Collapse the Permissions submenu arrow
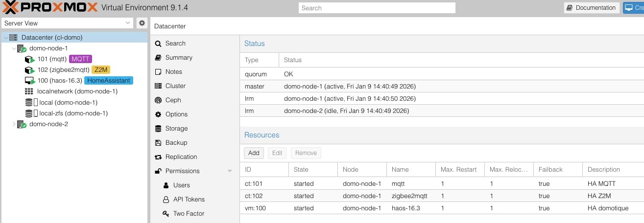 tap(230, 171)
